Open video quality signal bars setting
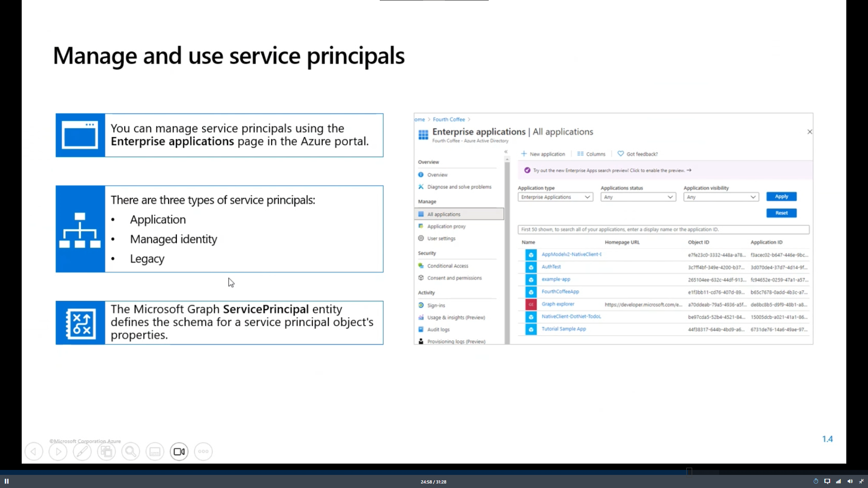868x488 pixels. pos(839,481)
